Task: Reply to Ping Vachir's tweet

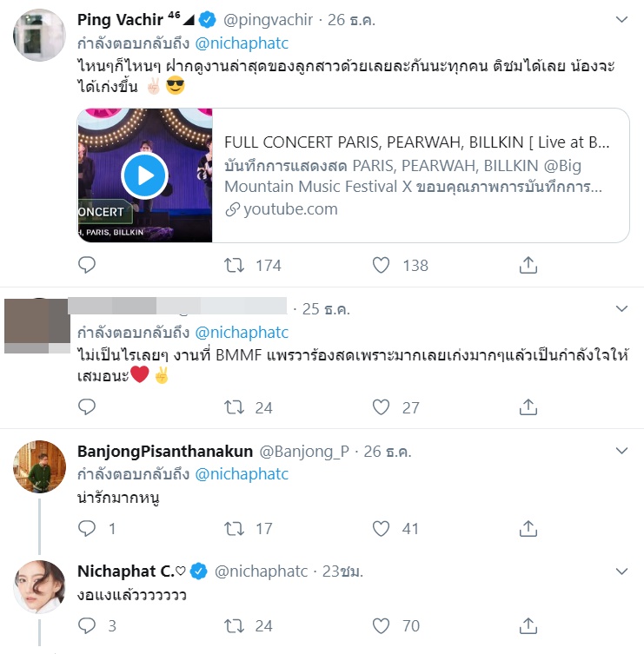Action: (87, 265)
